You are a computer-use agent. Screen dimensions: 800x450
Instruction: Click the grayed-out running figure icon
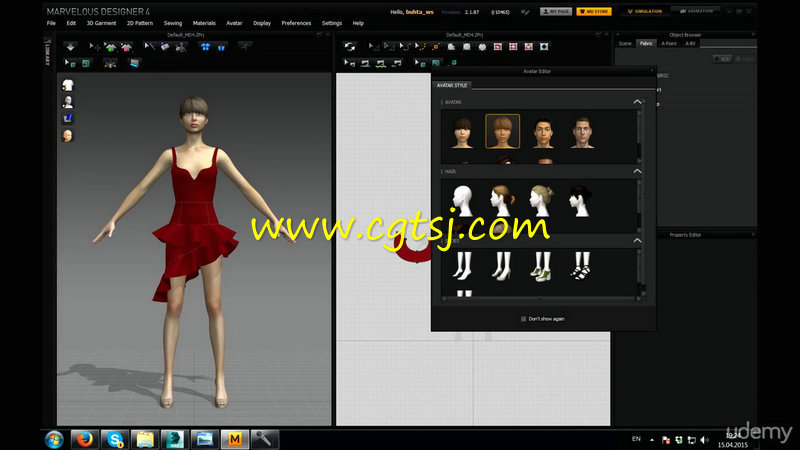(245, 47)
